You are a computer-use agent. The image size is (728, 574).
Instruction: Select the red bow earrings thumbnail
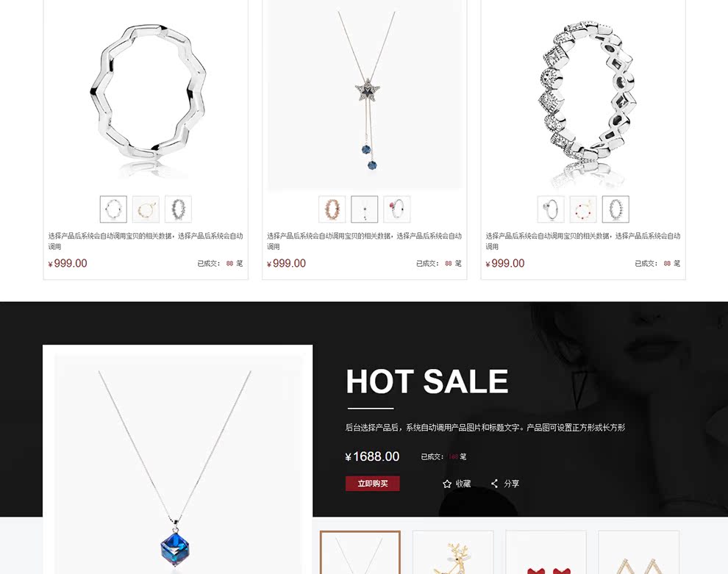(x=546, y=552)
